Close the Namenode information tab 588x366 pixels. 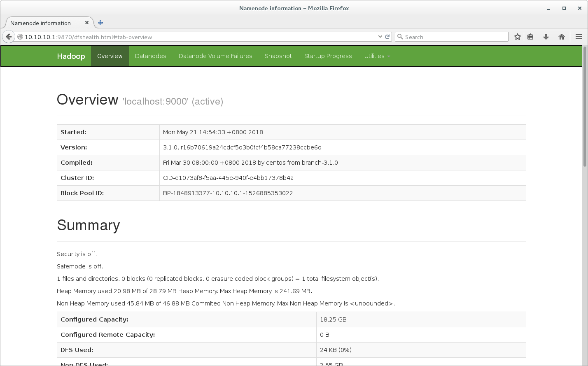pyautogui.click(x=87, y=23)
